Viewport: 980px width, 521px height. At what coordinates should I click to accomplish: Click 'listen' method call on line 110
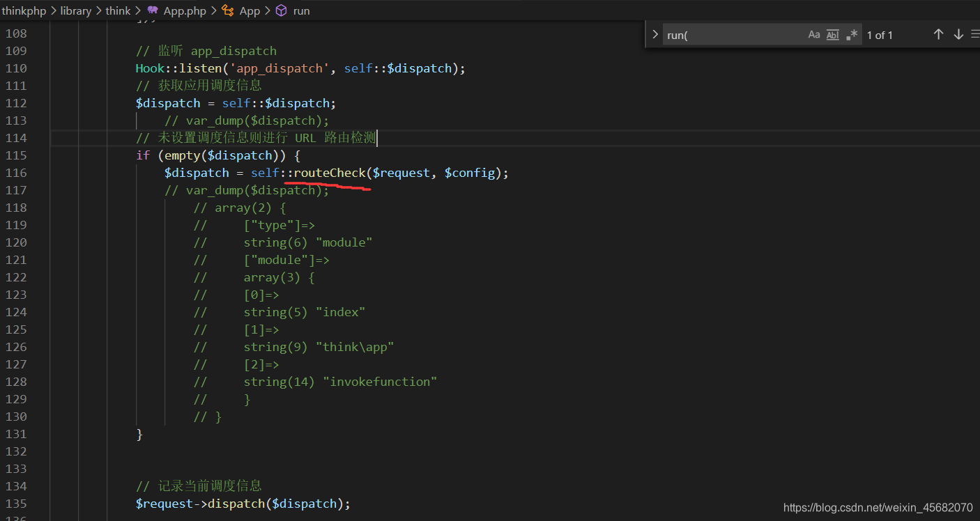[200, 68]
